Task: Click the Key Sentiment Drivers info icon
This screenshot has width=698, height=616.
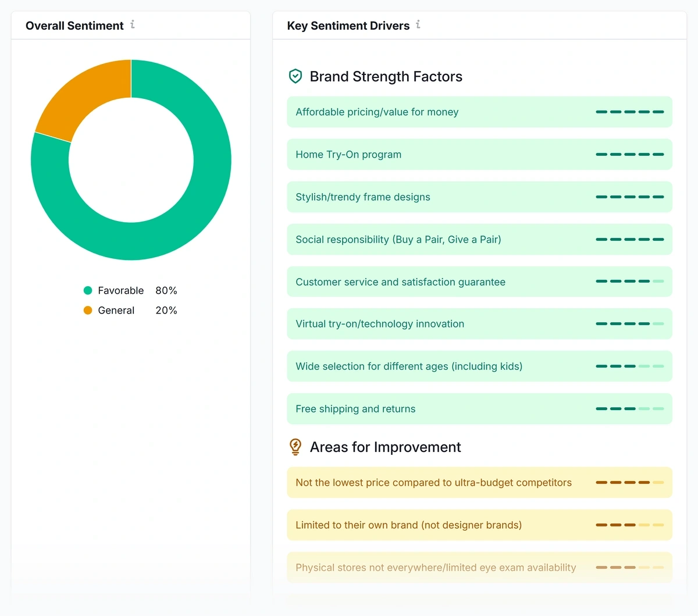Action: pyautogui.click(x=418, y=25)
